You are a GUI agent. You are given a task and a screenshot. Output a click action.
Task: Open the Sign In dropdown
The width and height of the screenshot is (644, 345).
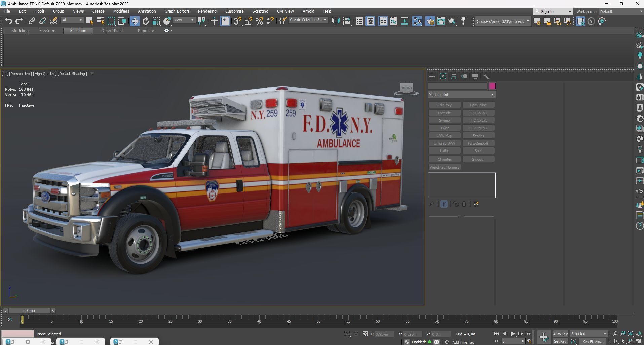pos(553,11)
